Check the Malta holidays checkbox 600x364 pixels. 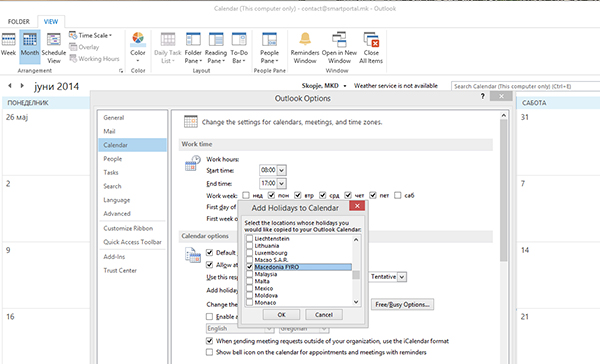click(249, 281)
